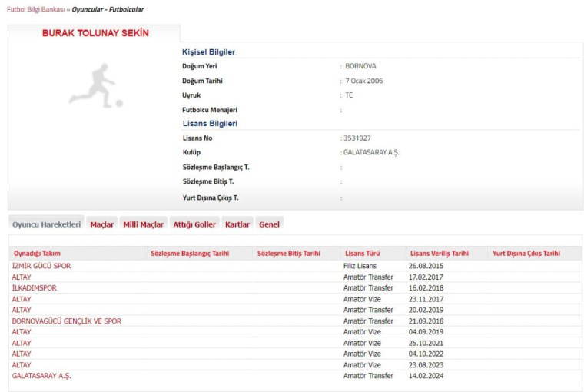The height and width of the screenshot is (392, 584).
Task: Open BORNOVAGÜCÜ GENÇLİK VE SPOR team link
Action: tap(67, 321)
